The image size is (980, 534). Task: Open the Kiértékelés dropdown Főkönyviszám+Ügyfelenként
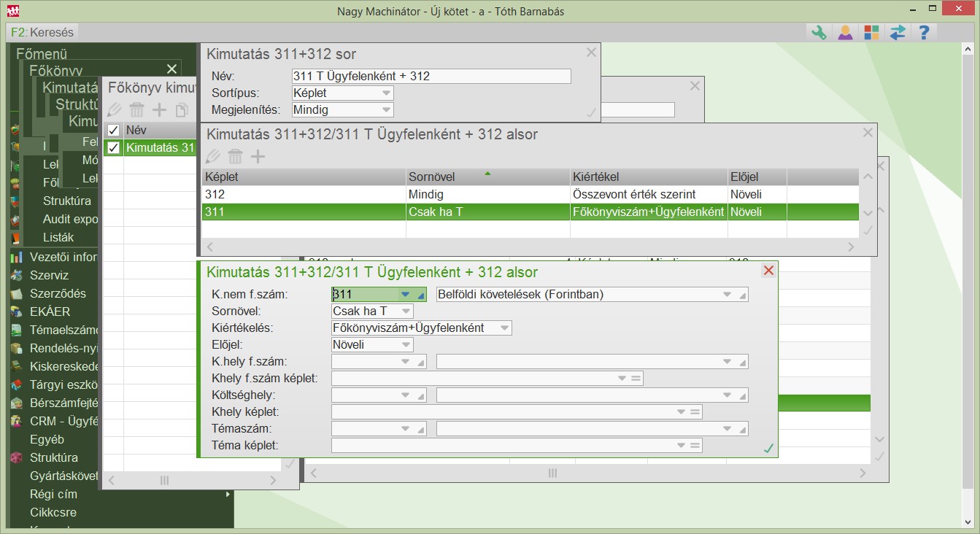pos(422,328)
